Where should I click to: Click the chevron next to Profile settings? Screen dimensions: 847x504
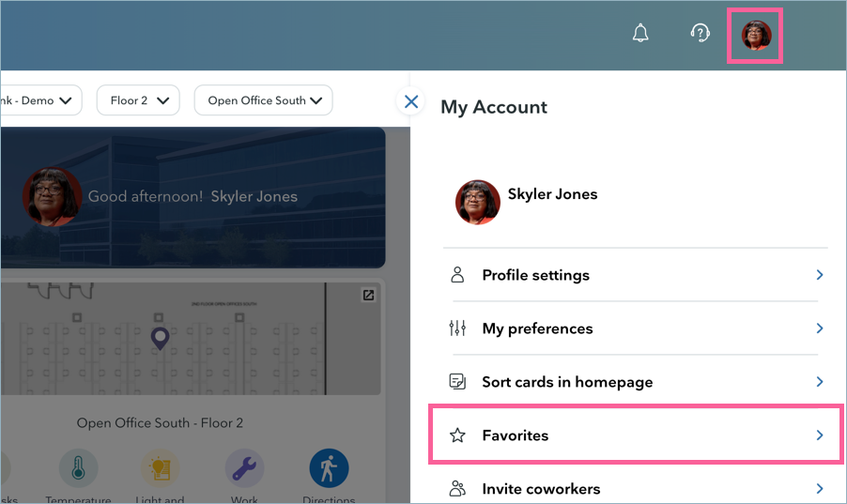click(820, 275)
